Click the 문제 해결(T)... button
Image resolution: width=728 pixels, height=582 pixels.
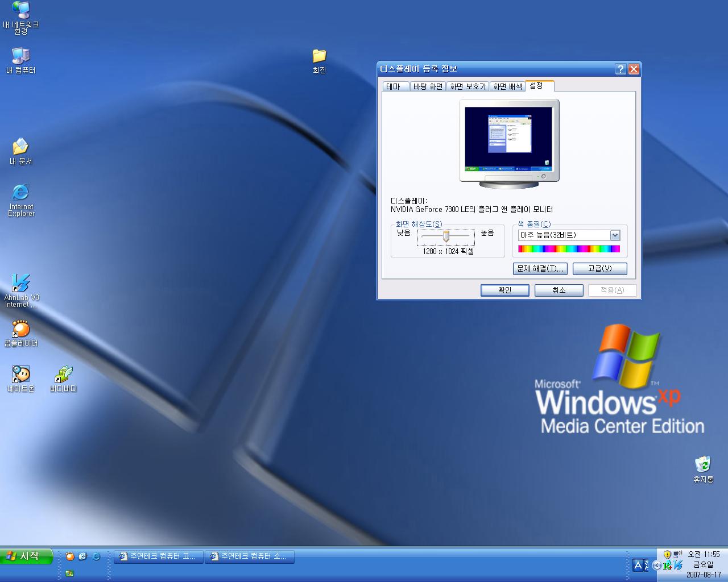[540, 269]
